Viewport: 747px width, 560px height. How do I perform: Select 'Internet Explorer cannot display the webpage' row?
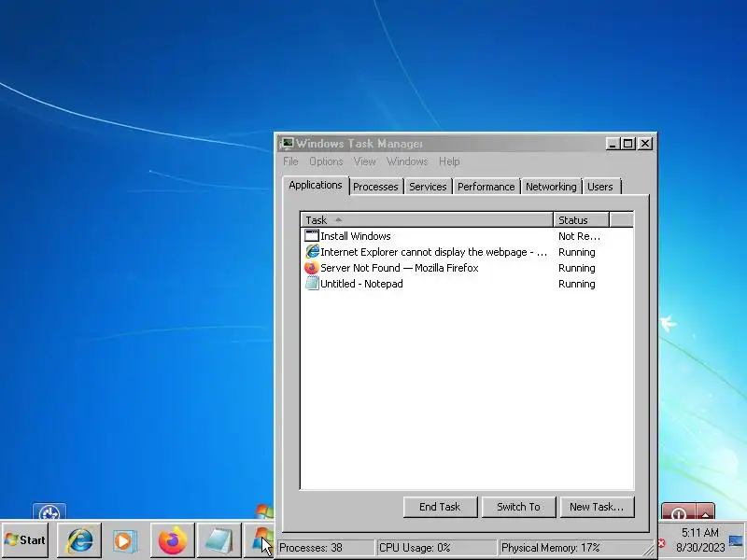[x=467, y=252]
